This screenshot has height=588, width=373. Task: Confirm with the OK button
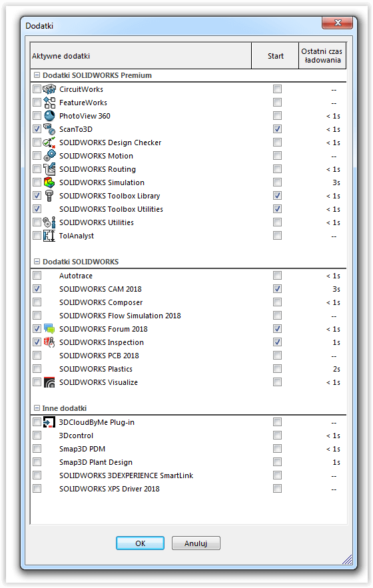140,543
